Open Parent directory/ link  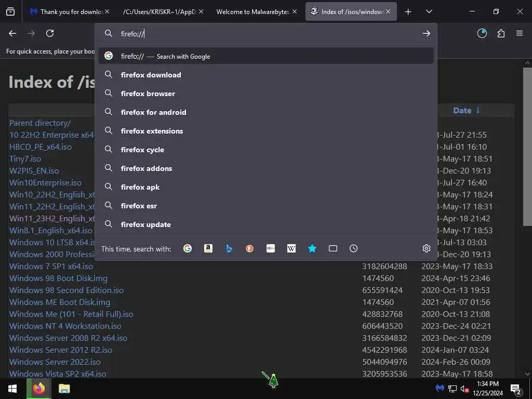(x=40, y=123)
